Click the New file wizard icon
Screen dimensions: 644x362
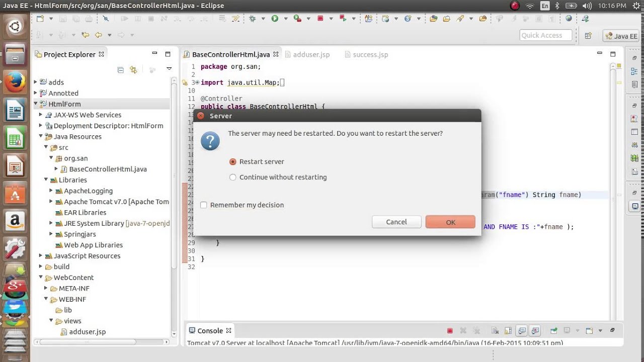pyautogui.click(x=40, y=19)
